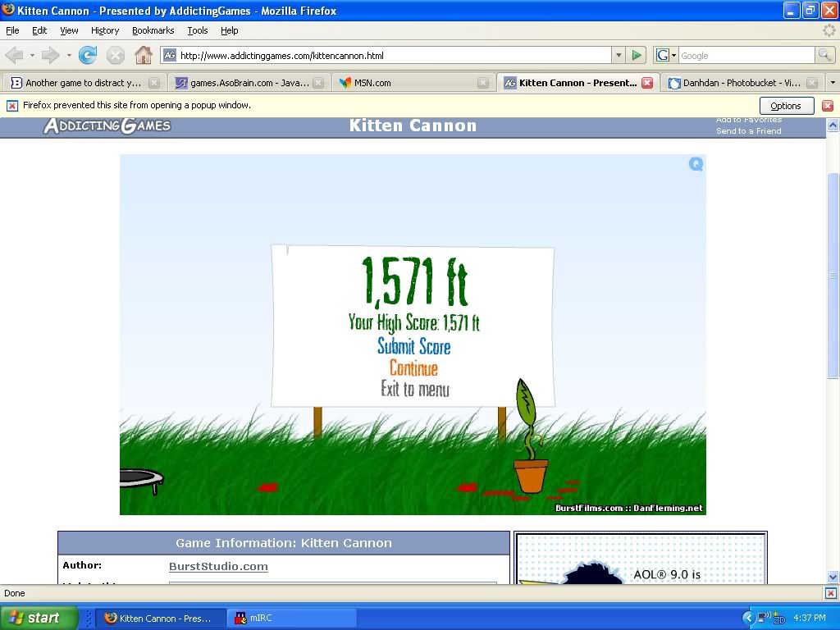Open the Edit menu
The width and height of the screenshot is (840, 630).
39,30
